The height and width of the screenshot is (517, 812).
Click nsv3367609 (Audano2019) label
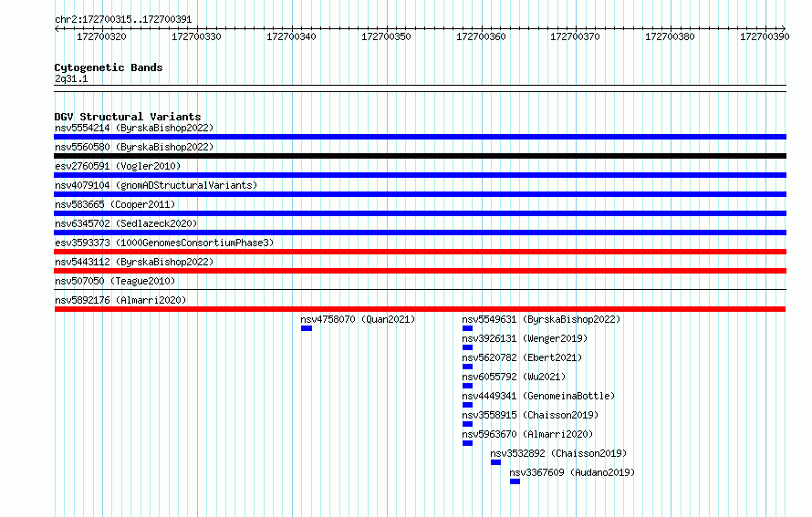[x=572, y=472]
